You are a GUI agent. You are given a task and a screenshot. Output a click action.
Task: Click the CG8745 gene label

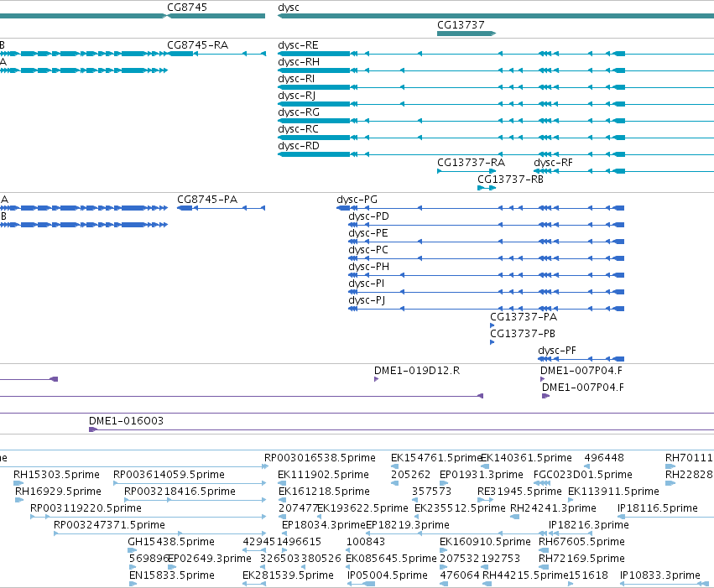[187, 8]
